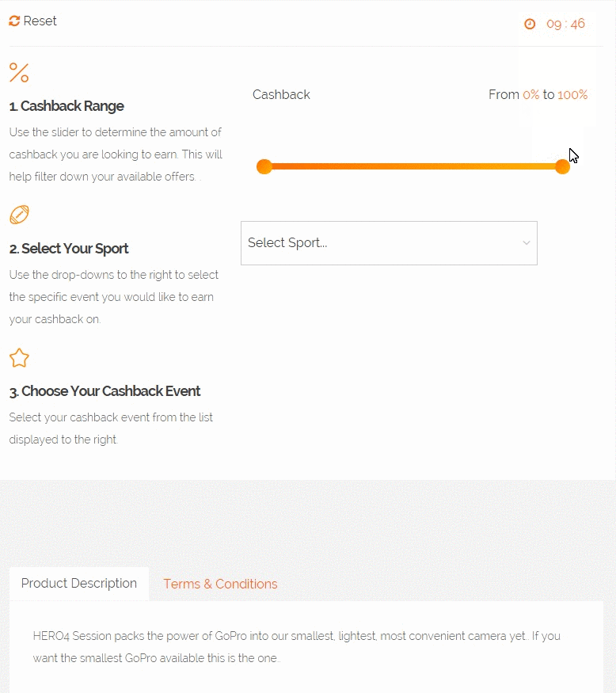Click the 100% maximum cashback value
616x693 pixels.
572,95
